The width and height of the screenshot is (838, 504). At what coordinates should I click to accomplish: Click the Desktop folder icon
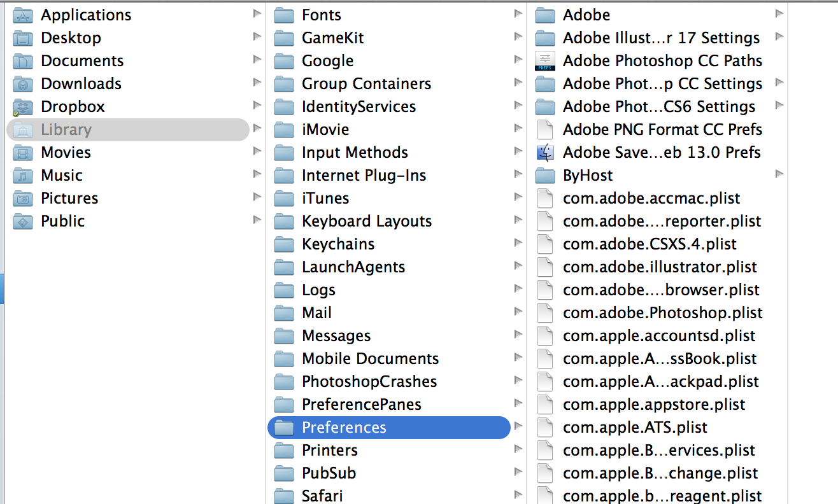(x=23, y=38)
